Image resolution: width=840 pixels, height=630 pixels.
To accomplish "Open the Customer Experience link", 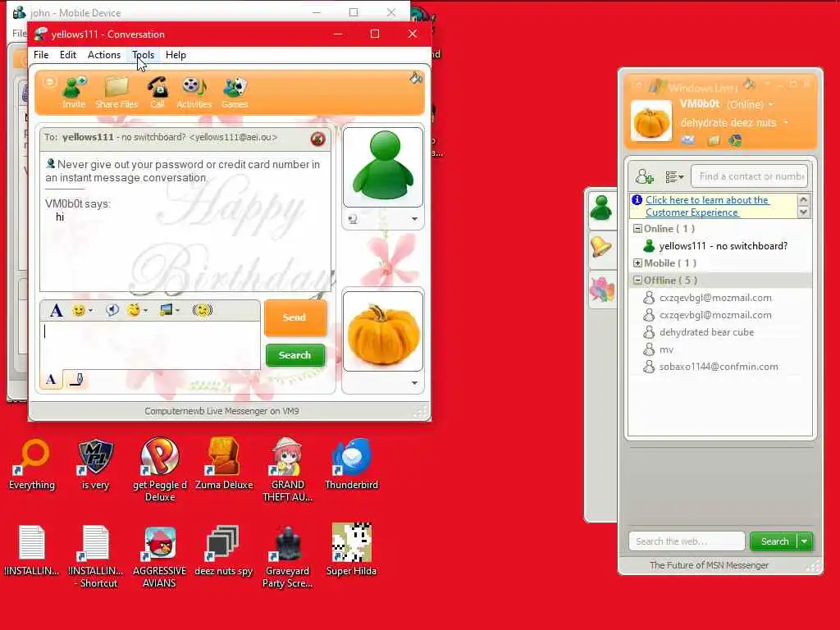I will 706,206.
